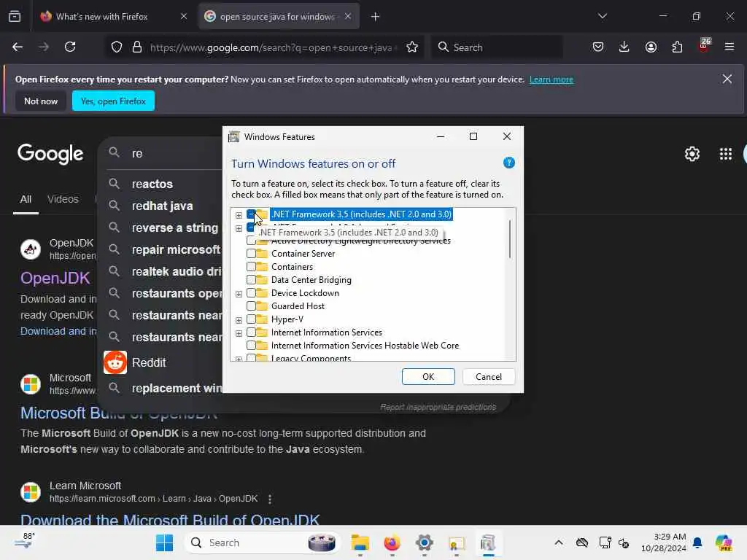Open notification bell in taskbar
Viewport: 747px width, 560px height.
[697, 542]
